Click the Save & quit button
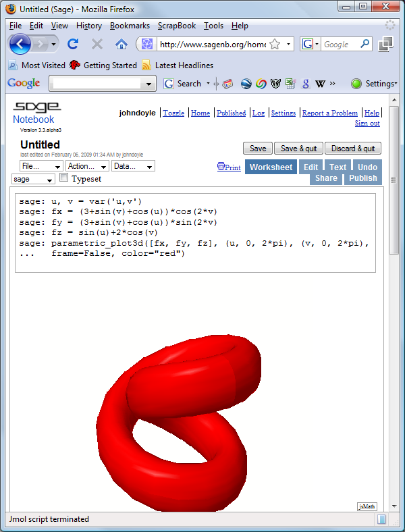The width and height of the screenshot is (405, 532). click(298, 149)
